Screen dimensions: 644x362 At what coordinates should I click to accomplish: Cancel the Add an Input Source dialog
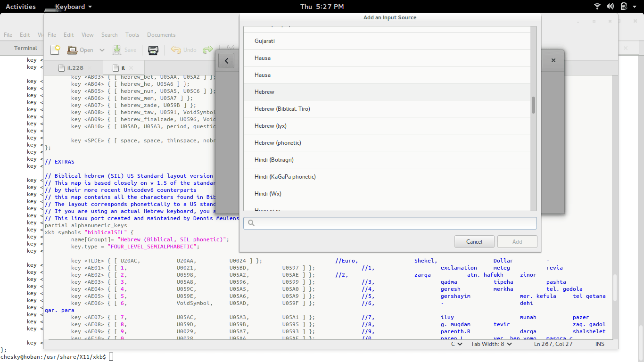coord(474,241)
